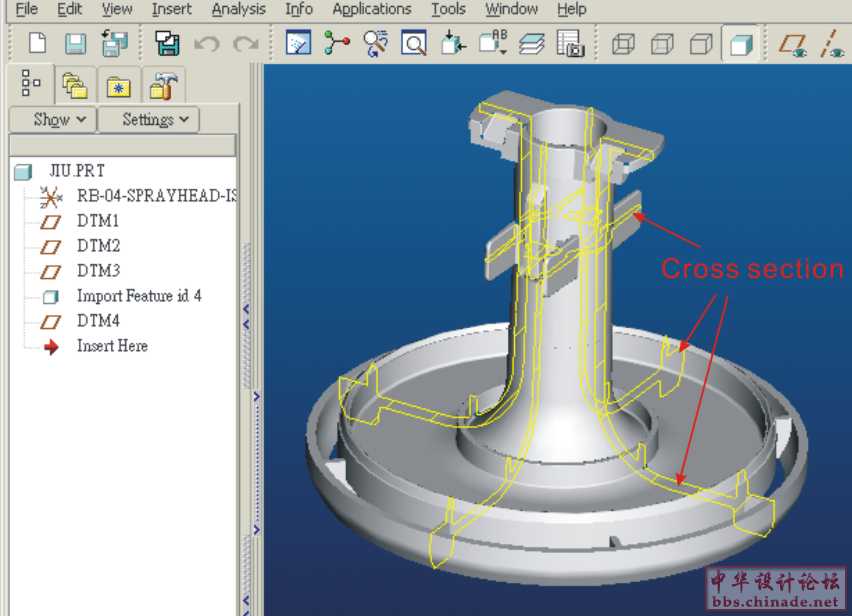Viewport: 852px width, 616px height.
Task: Switch to the Folder Browser tab
Action: [x=75, y=85]
